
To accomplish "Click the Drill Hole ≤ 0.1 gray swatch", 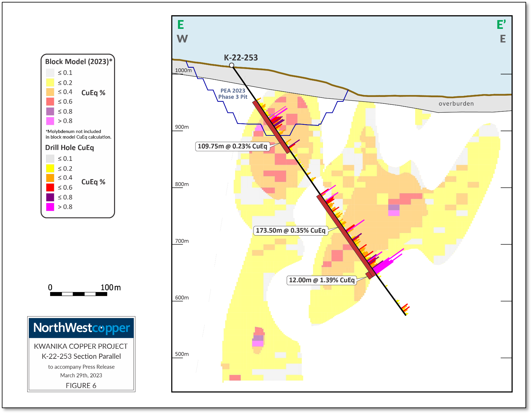I will (50, 159).
